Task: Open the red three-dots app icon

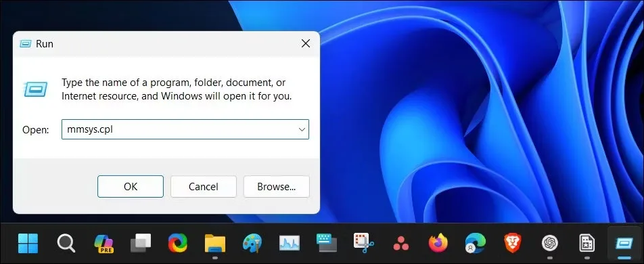Action: tap(401, 244)
